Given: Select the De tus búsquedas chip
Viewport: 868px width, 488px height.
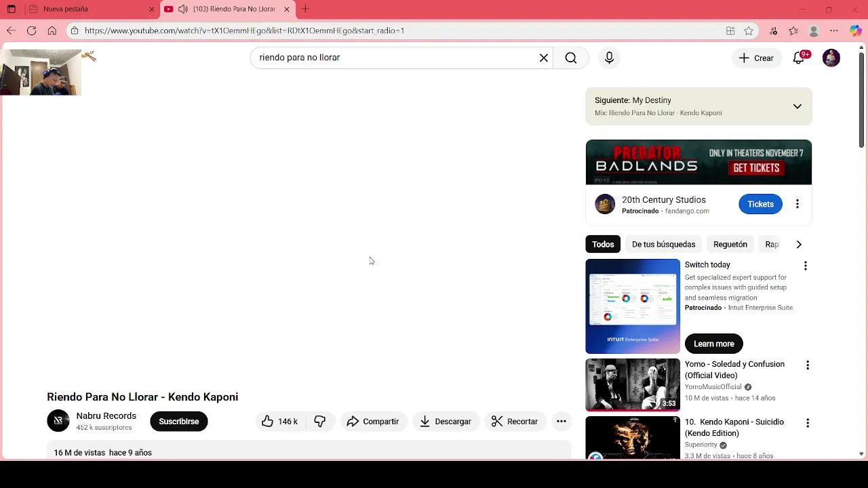Looking at the screenshot, I should [664, 245].
